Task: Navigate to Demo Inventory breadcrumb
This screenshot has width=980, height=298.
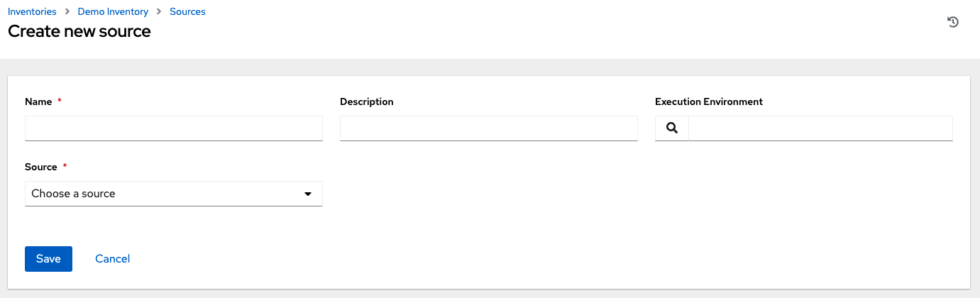Action: (113, 12)
